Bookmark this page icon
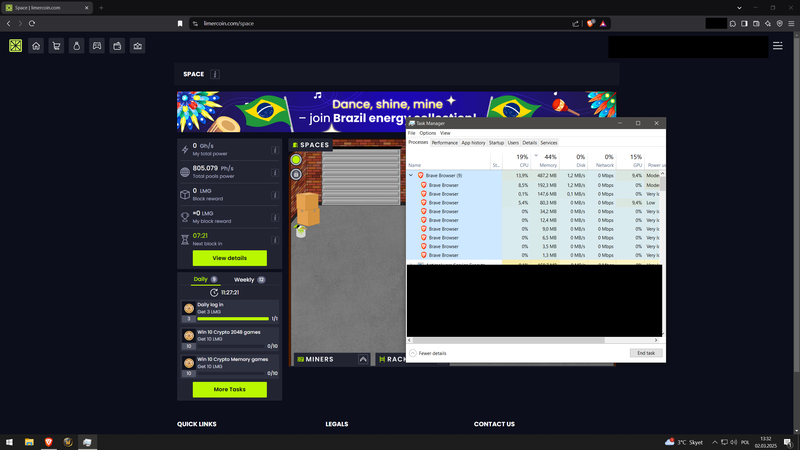Screen dimensions: 800x450 point(180,23)
